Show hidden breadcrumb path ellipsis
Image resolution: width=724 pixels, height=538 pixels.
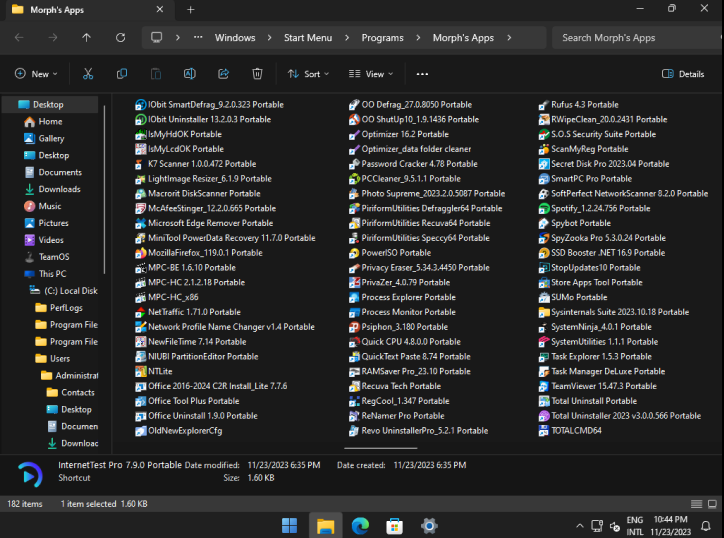pos(198,37)
